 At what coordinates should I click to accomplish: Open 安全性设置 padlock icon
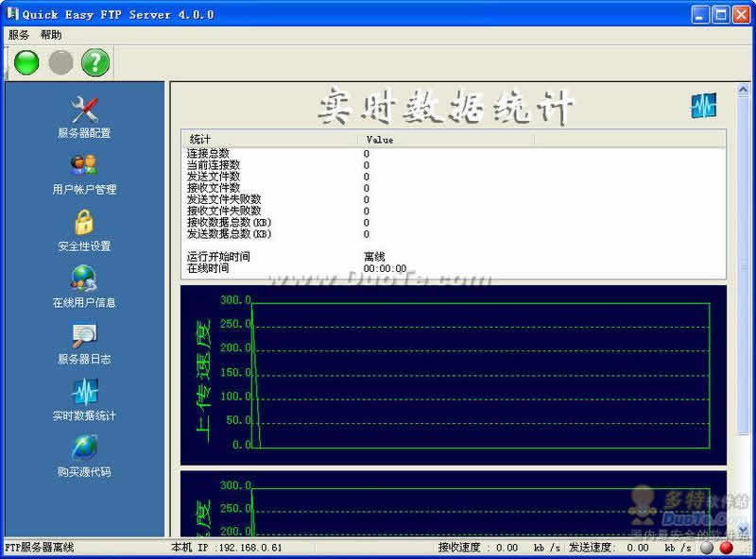point(84,222)
